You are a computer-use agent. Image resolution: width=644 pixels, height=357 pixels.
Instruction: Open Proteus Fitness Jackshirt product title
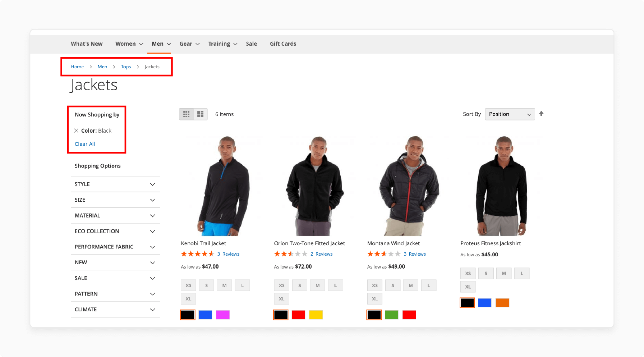(x=491, y=243)
